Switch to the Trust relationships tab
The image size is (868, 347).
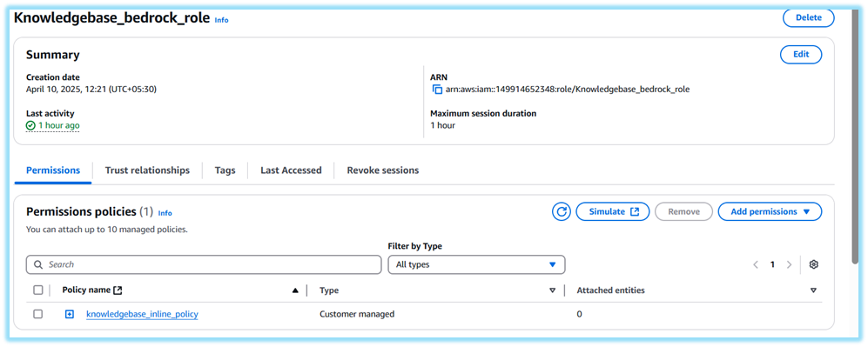coord(147,170)
